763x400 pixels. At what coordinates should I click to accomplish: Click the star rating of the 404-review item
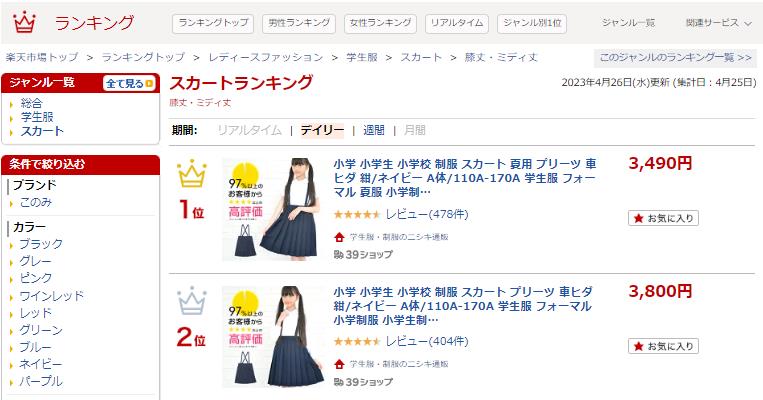pyautogui.click(x=357, y=342)
